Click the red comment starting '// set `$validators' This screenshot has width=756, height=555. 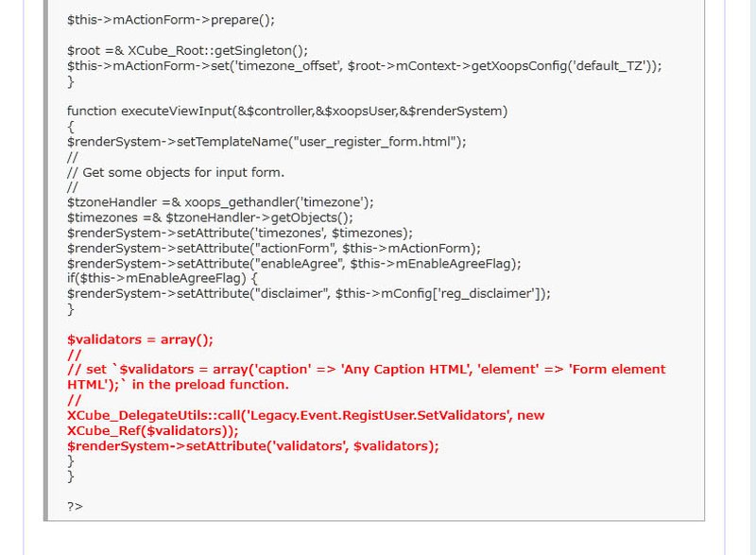click(367, 377)
